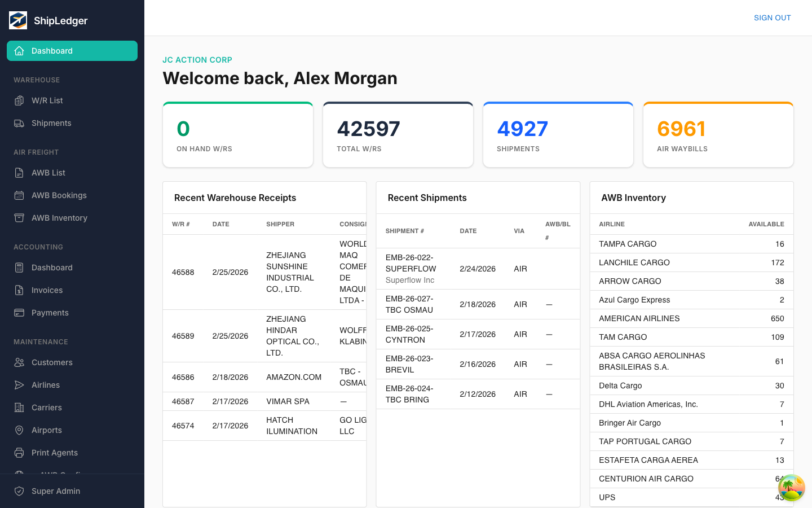Click the ShipLedger airplane logo icon
This screenshot has width=812, height=508.
tap(18, 20)
